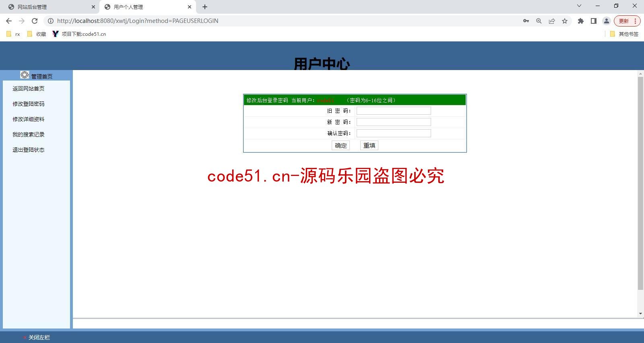Switch to the 网站后台管理 tab

[x=50, y=7]
